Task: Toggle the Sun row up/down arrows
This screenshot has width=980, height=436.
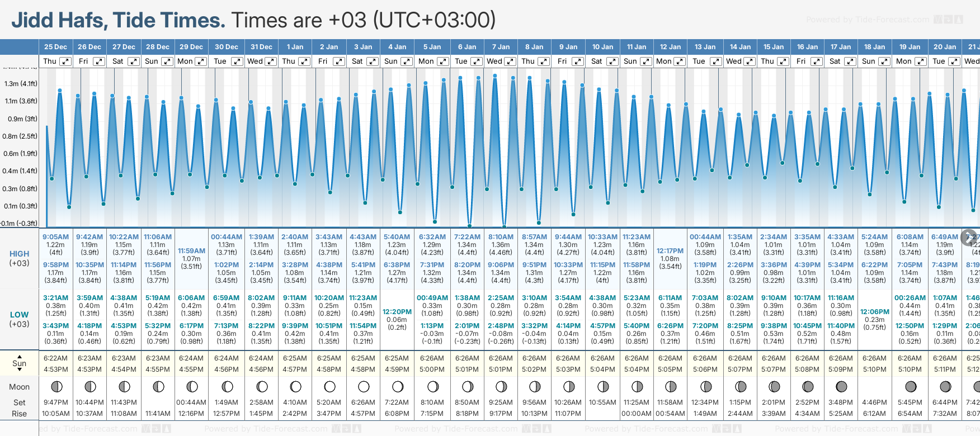Action: pos(20,363)
